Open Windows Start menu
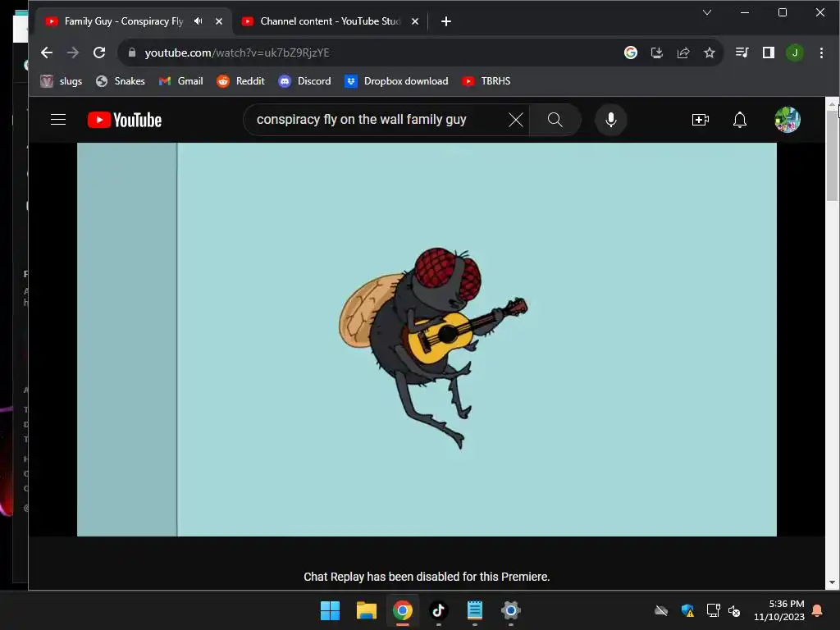 [x=330, y=610]
